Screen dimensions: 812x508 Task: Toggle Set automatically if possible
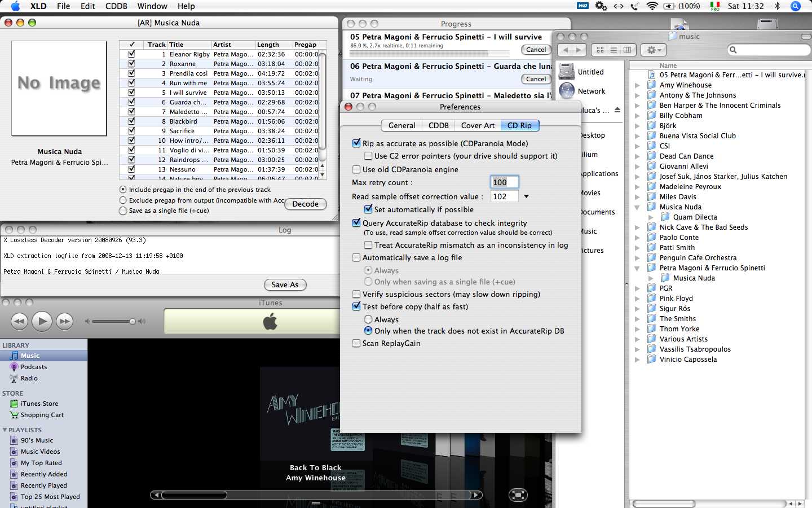368,209
